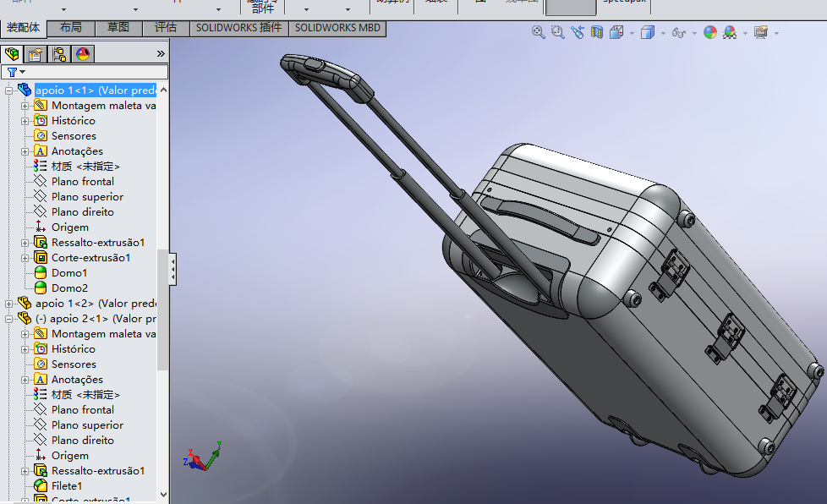Click the Edit Appearance color ball

click(710, 33)
